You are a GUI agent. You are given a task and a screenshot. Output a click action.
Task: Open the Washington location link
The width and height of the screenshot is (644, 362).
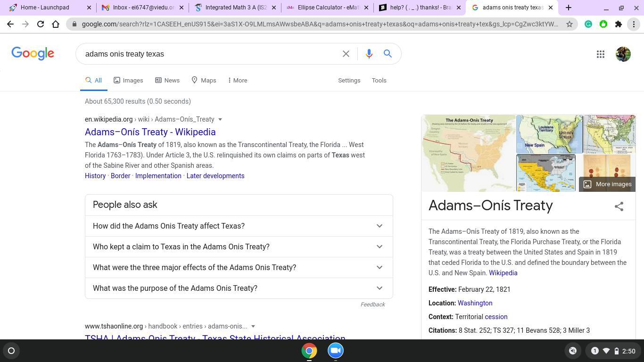click(475, 303)
